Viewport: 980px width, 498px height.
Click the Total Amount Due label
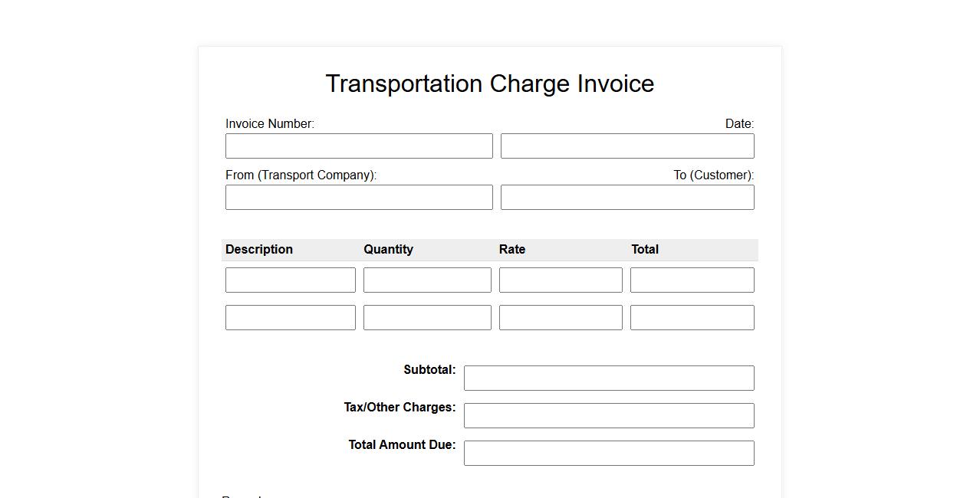click(x=402, y=445)
